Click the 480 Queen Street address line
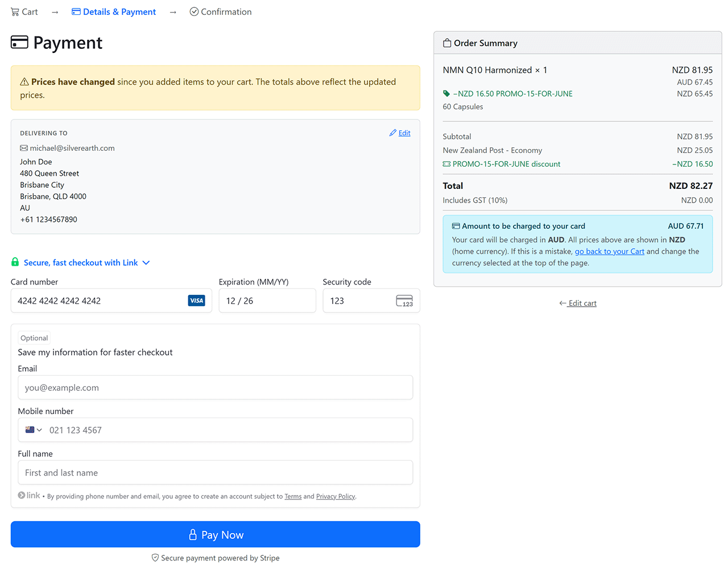This screenshot has width=728, height=565. pos(49,174)
